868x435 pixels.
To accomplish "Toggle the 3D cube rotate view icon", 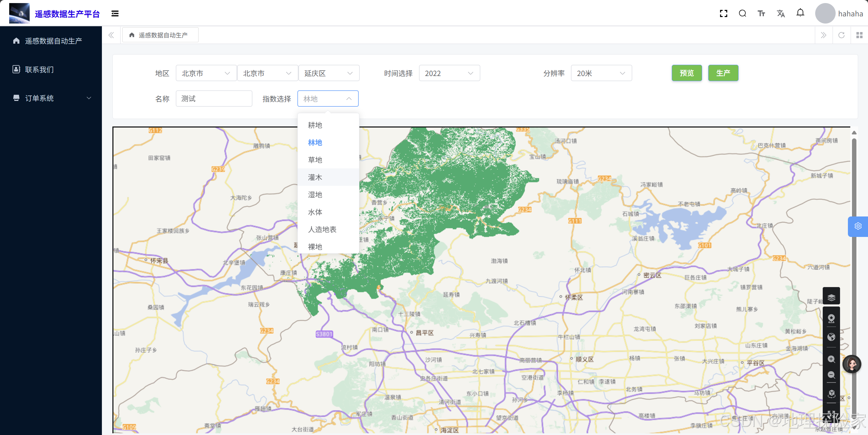I will pos(831,394).
